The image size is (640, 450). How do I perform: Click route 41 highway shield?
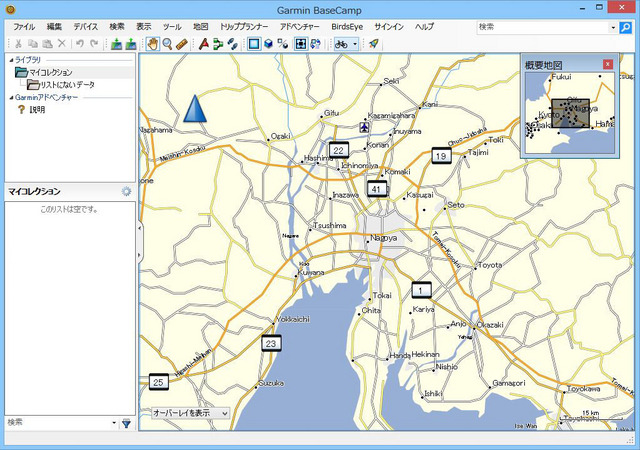pyautogui.click(x=376, y=189)
